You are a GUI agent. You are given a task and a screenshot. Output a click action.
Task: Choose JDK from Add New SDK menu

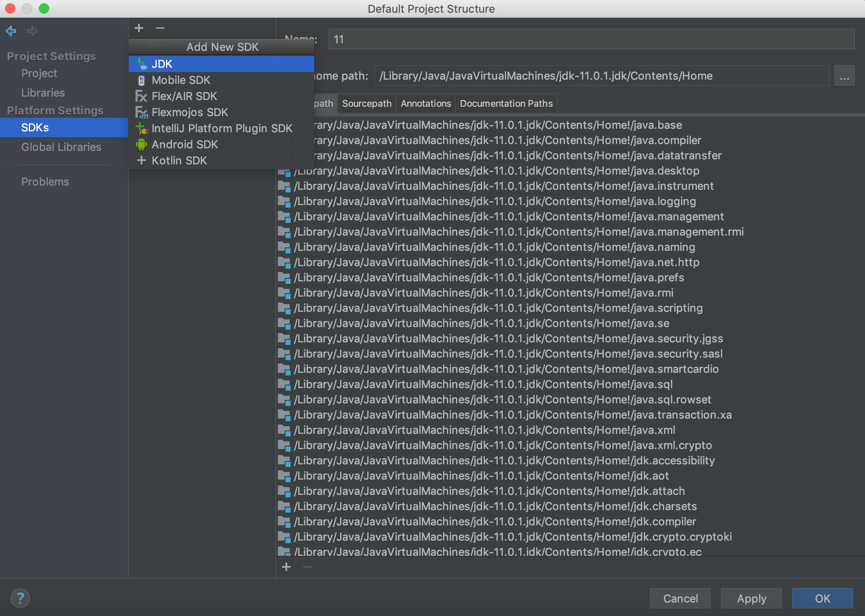pos(221,64)
